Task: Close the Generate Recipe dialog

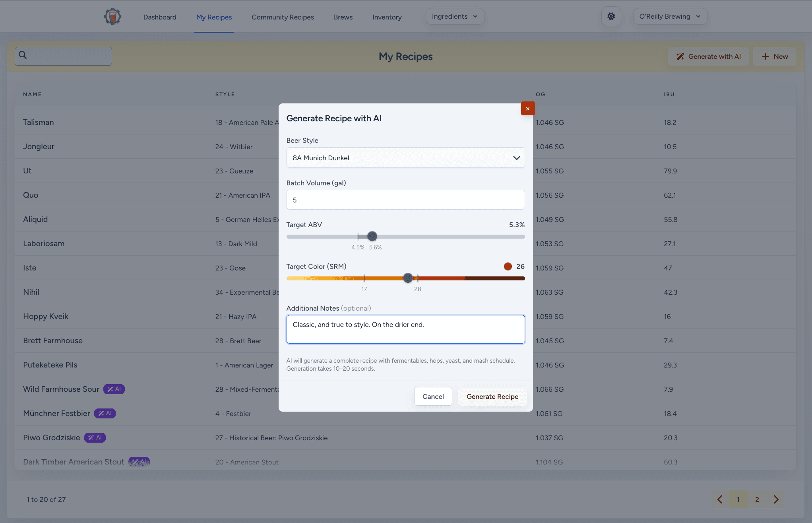Action: pyautogui.click(x=528, y=109)
